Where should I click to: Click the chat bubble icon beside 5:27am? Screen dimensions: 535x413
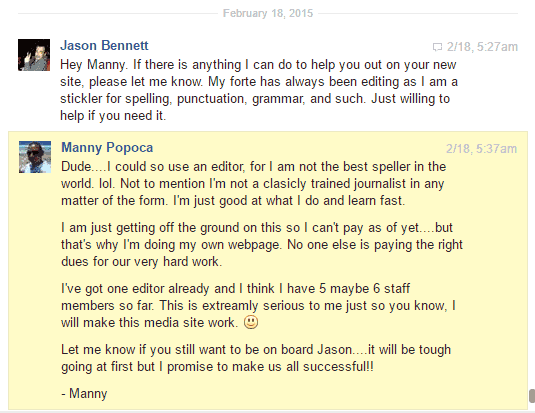(437, 47)
